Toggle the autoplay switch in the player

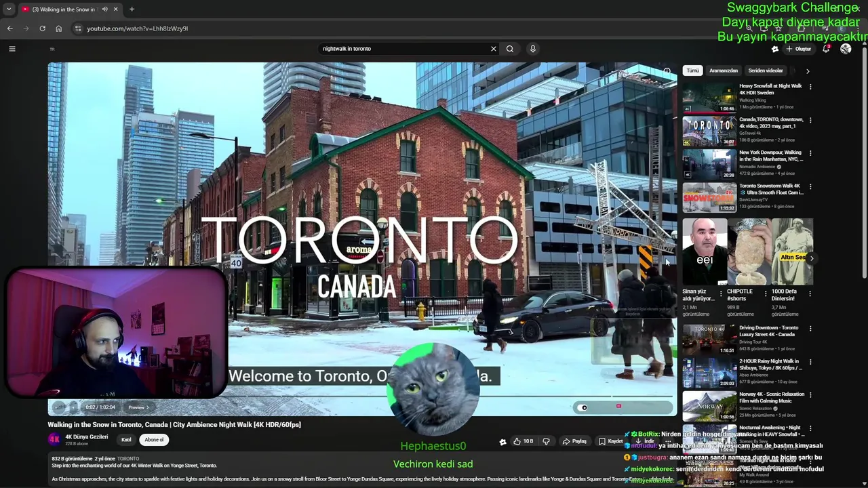pyautogui.click(x=584, y=407)
